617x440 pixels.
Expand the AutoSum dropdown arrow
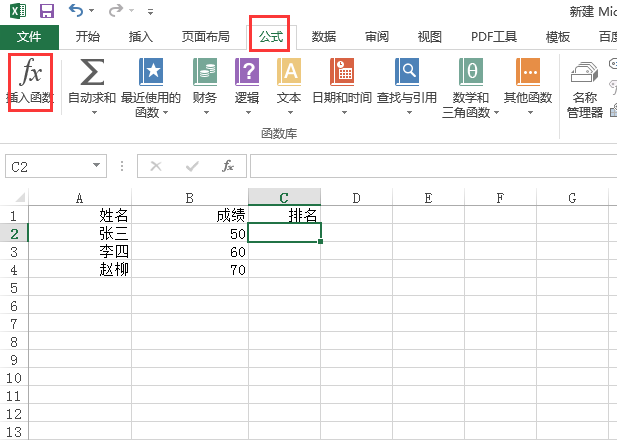[94, 113]
